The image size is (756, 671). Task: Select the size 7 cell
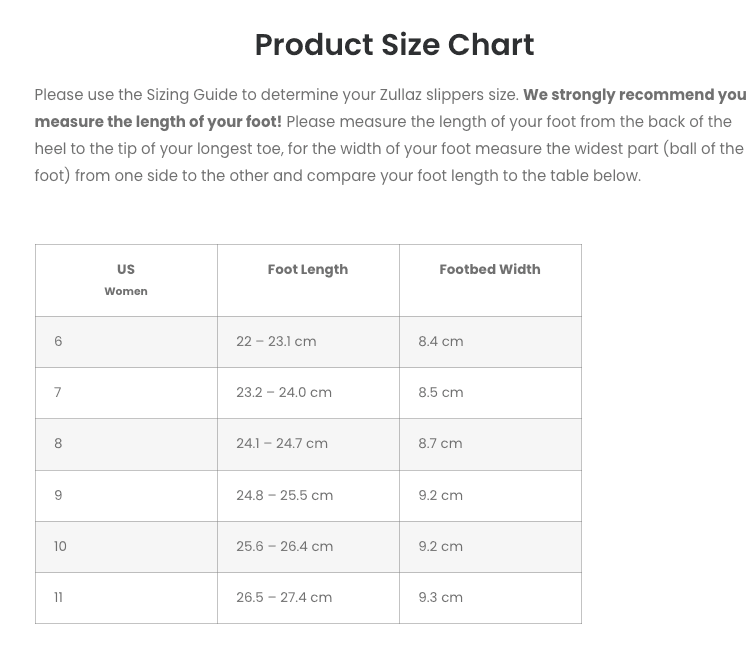pyautogui.click(x=58, y=393)
